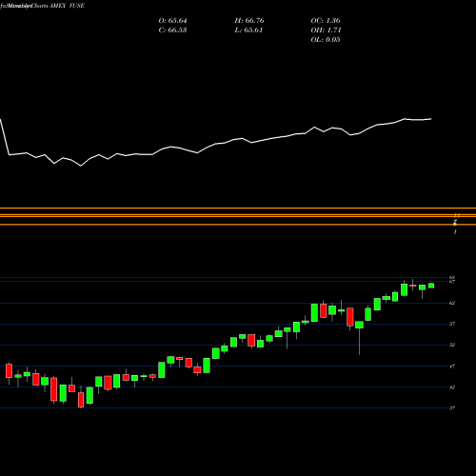Click the 47 price axis label
The height and width of the screenshot is (476, 476).
click(x=452, y=367)
